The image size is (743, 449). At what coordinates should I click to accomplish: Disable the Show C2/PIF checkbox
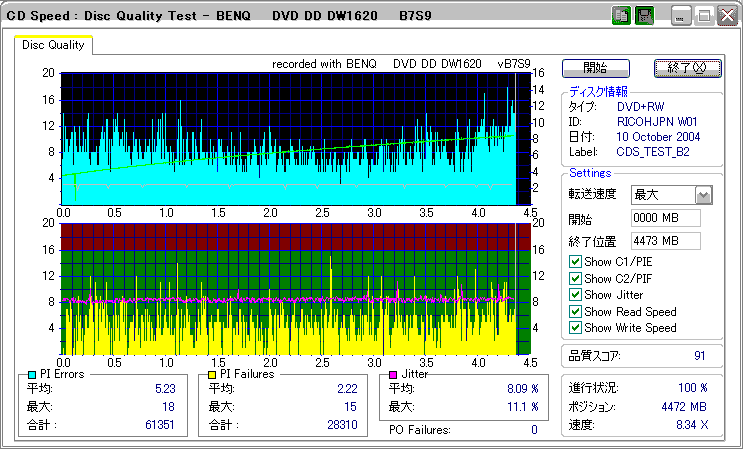pos(575,279)
